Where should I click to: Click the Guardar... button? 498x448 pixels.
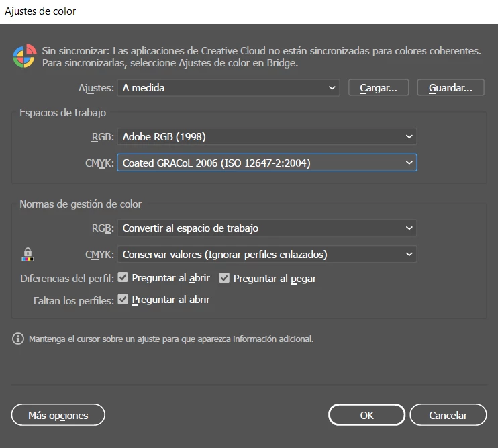click(x=450, y=88)
